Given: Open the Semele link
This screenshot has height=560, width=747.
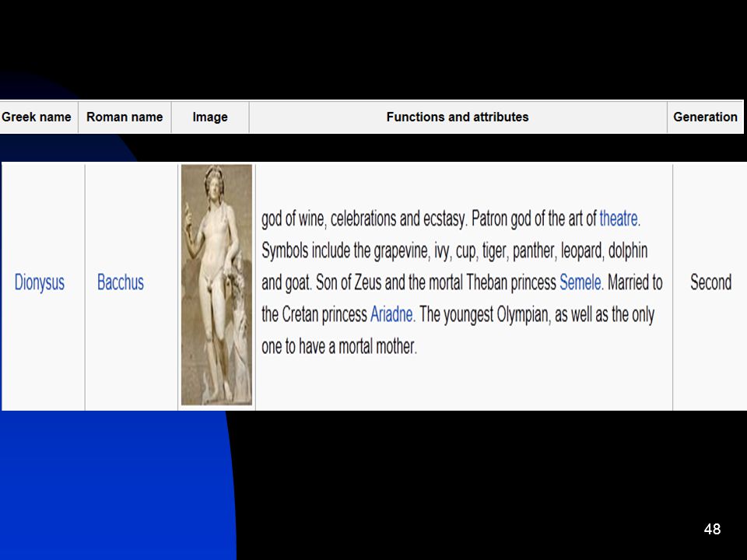Looking at the screenshot, I should [x=580, y=282].
